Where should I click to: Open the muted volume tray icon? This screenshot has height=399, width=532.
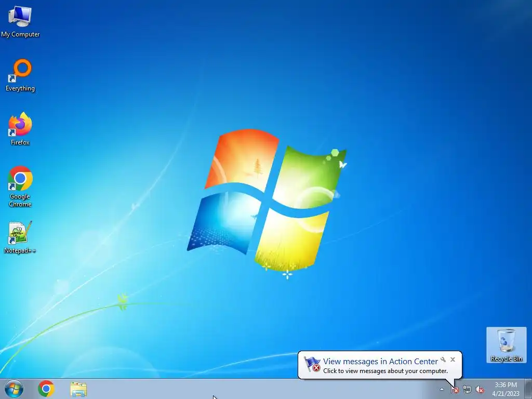pyautogui.click(x=480, y=390)
